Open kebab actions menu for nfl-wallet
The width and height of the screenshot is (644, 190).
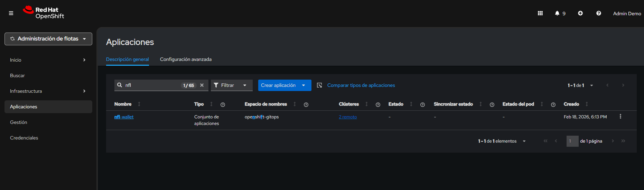point(620,117)
